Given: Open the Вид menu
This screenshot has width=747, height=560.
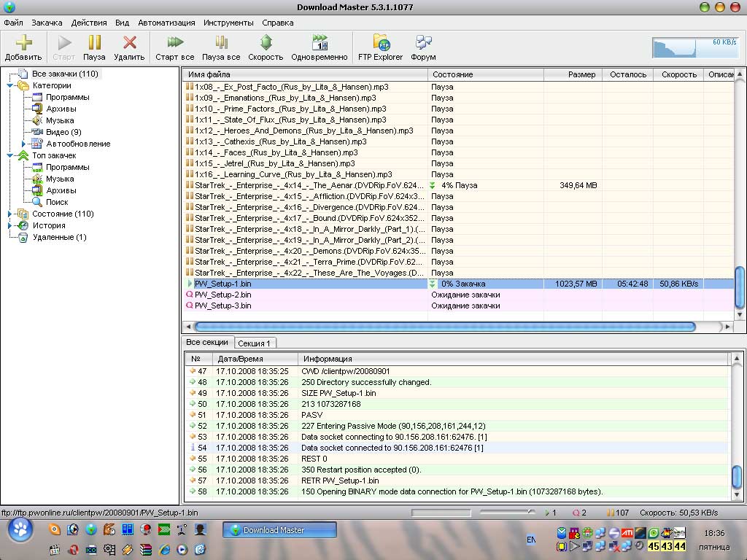Looking at the screenshot, I should (122, 23).
